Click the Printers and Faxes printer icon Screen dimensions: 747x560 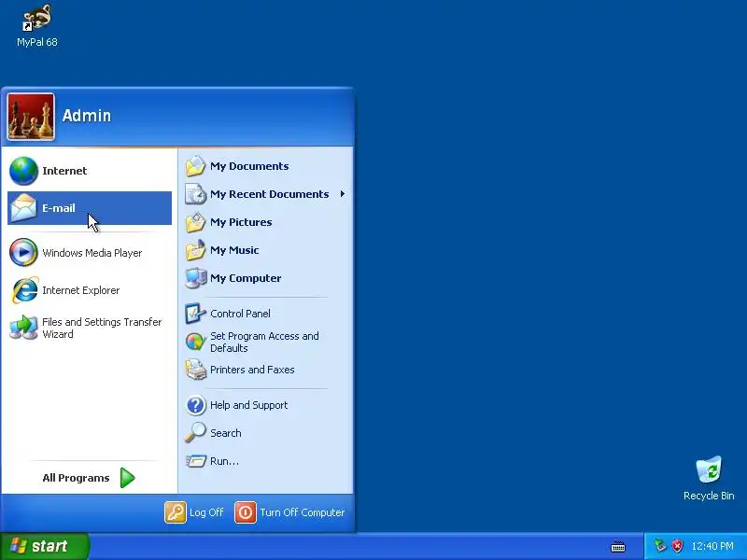point(195,370)
